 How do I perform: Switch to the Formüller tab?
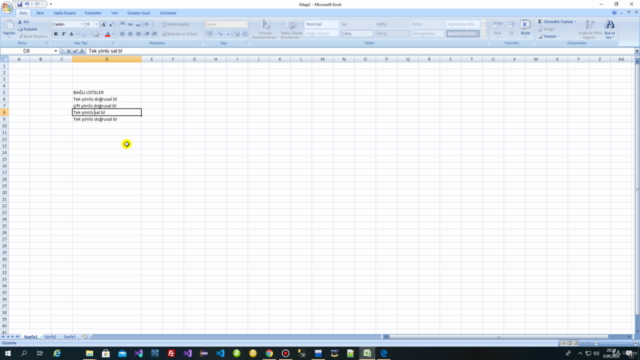pyautogui.click(x=93, y=13)
